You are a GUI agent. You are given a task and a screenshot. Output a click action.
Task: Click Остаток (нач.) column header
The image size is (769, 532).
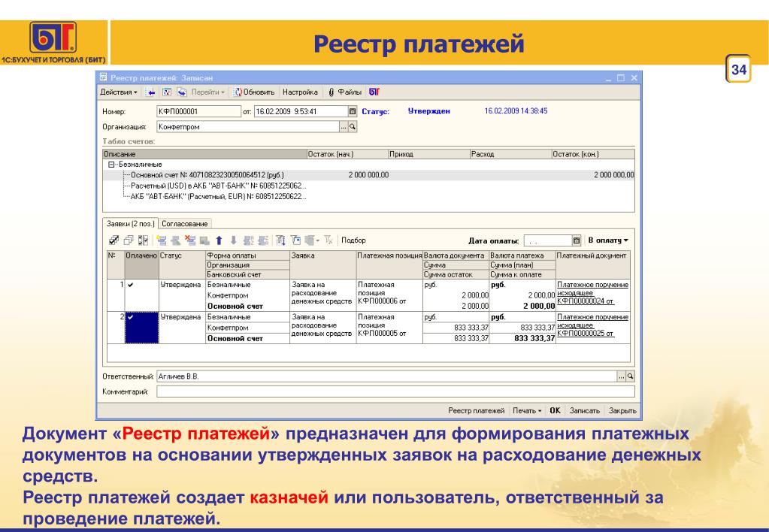(347, 154)
